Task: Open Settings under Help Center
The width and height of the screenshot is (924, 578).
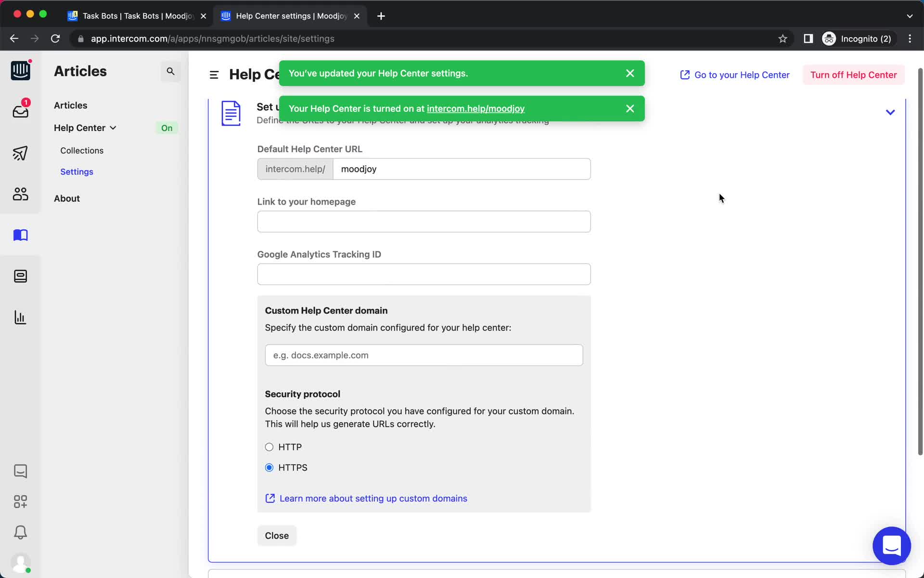Action: [77, 172]
